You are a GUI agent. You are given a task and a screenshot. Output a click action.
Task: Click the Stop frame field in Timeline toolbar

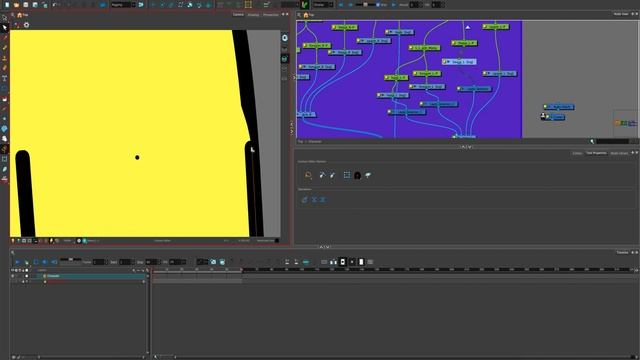point(151,262)
